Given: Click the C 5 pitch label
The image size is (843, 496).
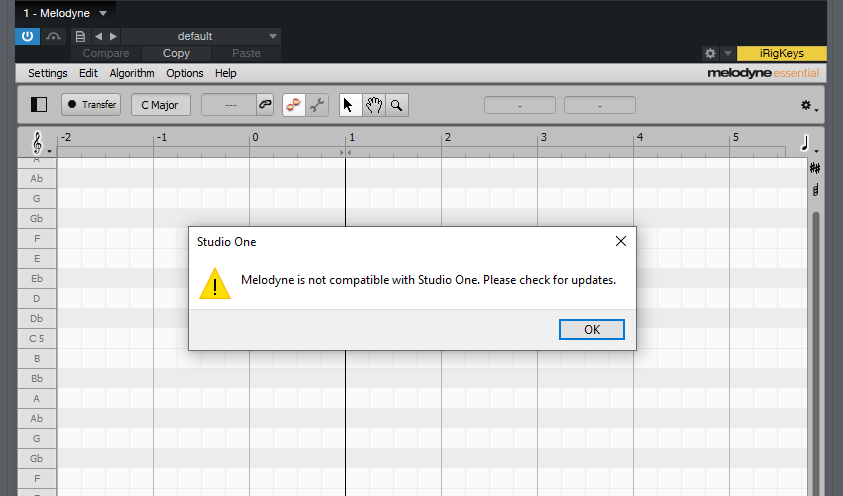Looking at the screenshot, I should [x=37, y=339].
